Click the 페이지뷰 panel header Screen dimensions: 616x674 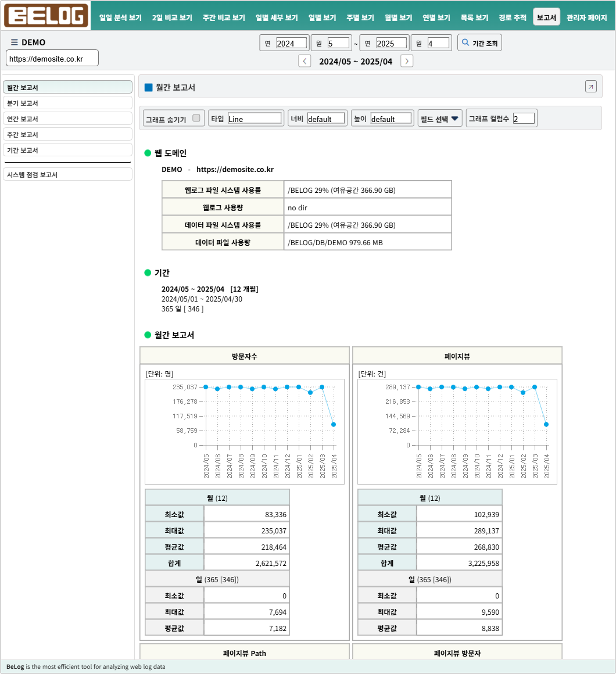click(x=457, y=356)
